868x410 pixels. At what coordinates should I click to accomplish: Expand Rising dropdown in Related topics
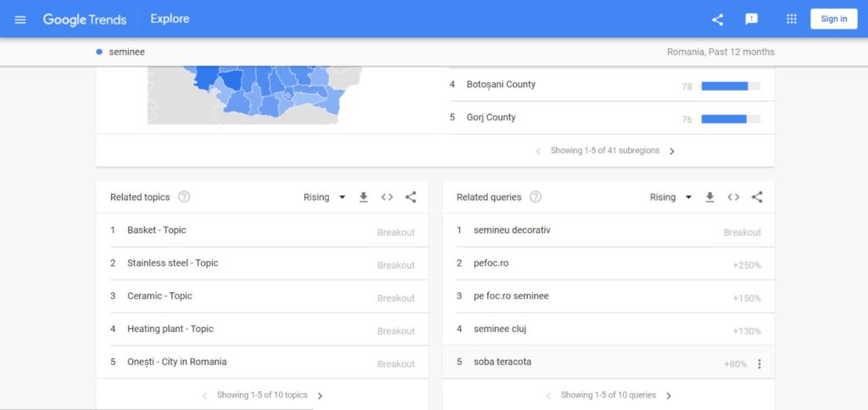point(325,197)
